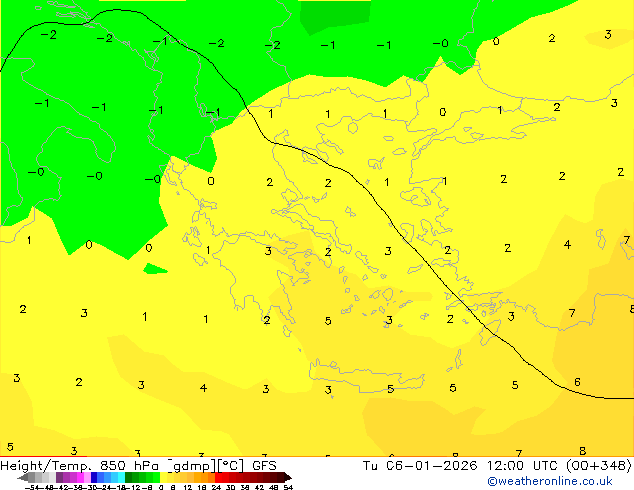Viewport: 634px width, 490px height.
Task: Click the dark blue swatch in the colour scale
Action: tap(94, 477)
